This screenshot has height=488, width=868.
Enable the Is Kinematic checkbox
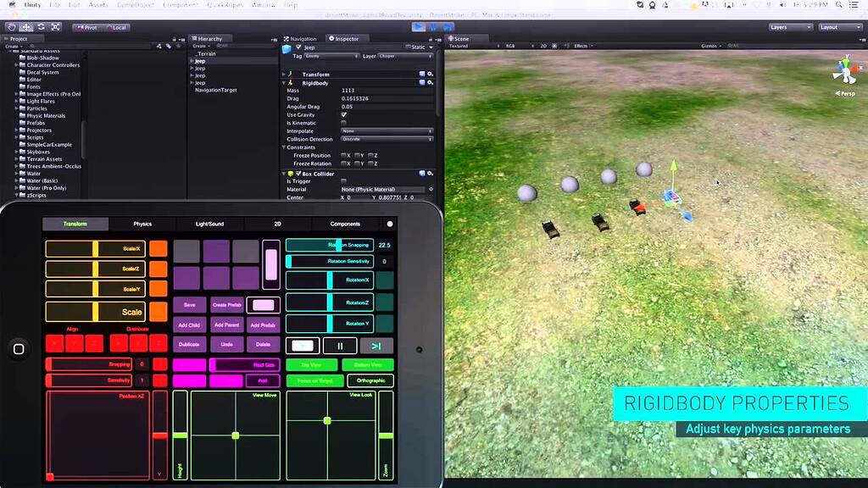[343, 123]
